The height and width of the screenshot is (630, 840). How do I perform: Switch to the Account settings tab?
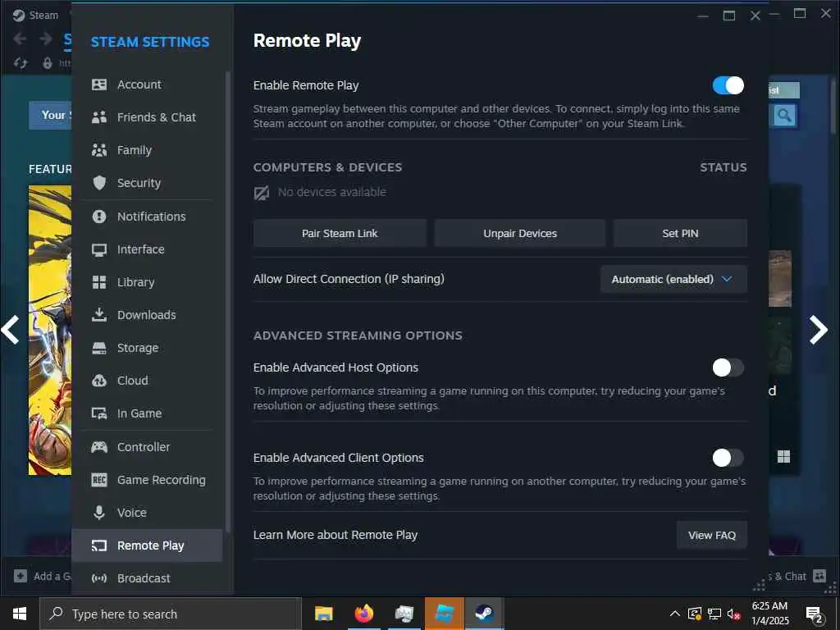click(147, 84)
